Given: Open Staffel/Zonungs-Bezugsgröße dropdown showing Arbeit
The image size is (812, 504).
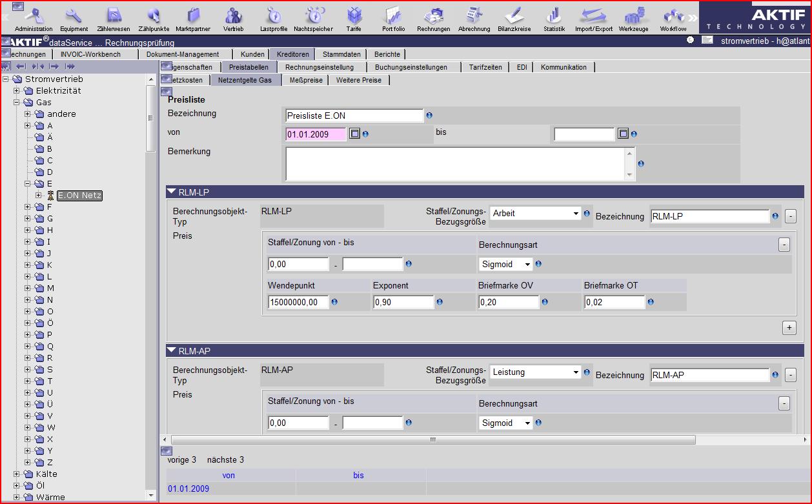Looking at the screenshot, I should tap(535, 213).
